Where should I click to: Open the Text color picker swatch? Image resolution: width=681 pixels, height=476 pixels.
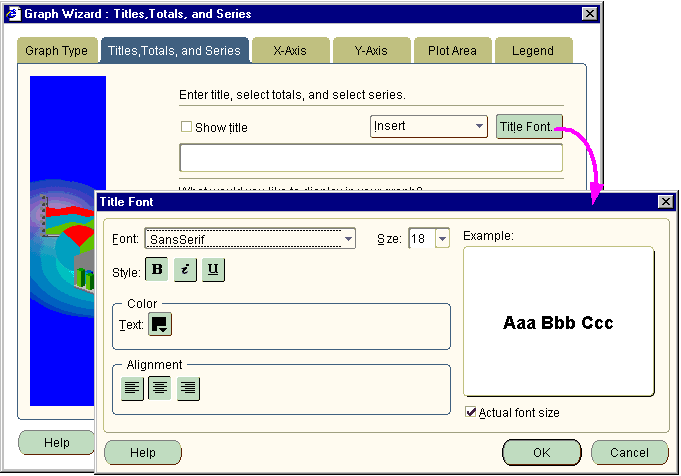[160, 324]
